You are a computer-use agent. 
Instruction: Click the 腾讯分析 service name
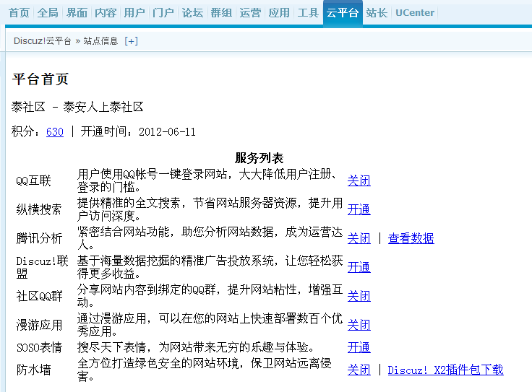click(x=39, y=238)
